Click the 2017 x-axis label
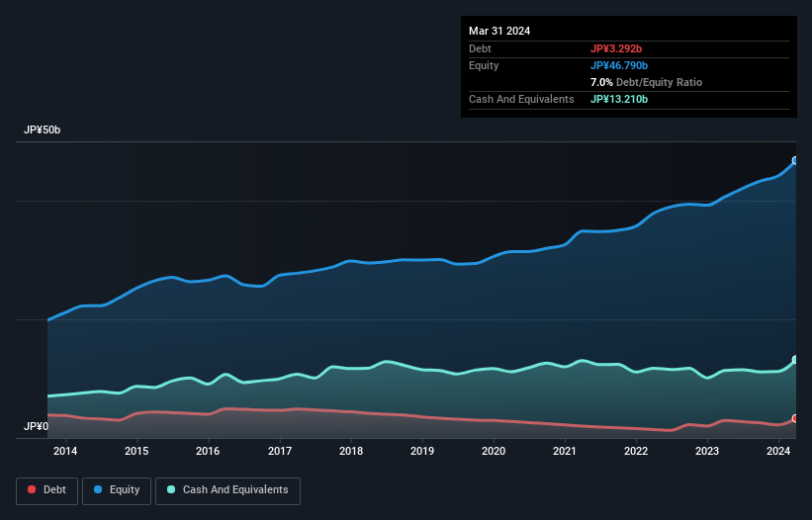Screen dimensions: 812x520 pyautogui.click(x=280, y=451)
